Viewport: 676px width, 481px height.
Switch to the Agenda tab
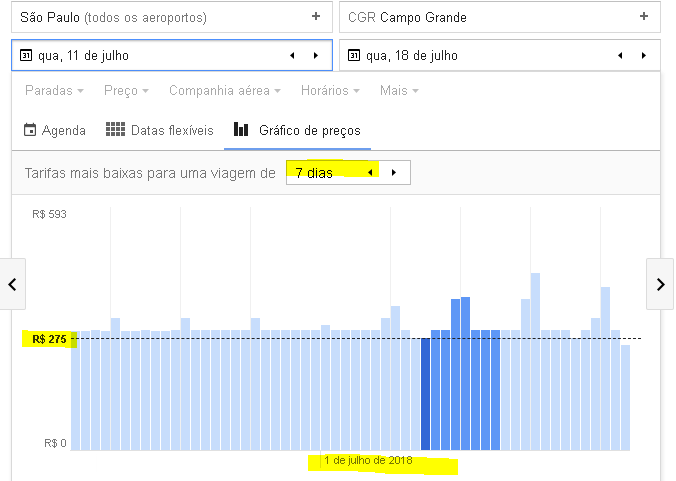(55, 130)
